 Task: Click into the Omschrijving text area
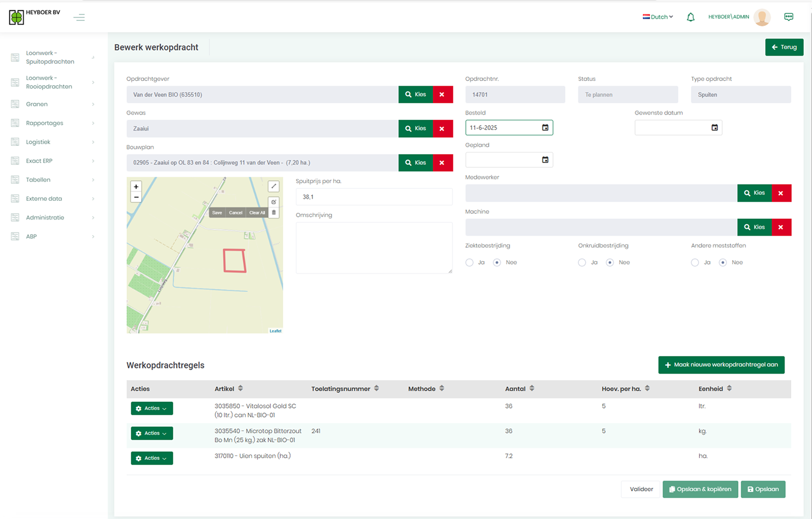point(374,248)
